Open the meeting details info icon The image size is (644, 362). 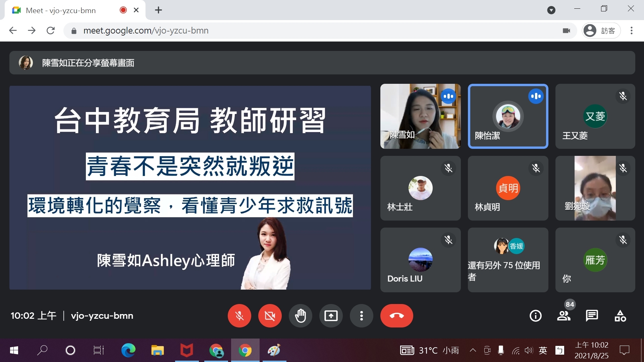tap(535, 316)
